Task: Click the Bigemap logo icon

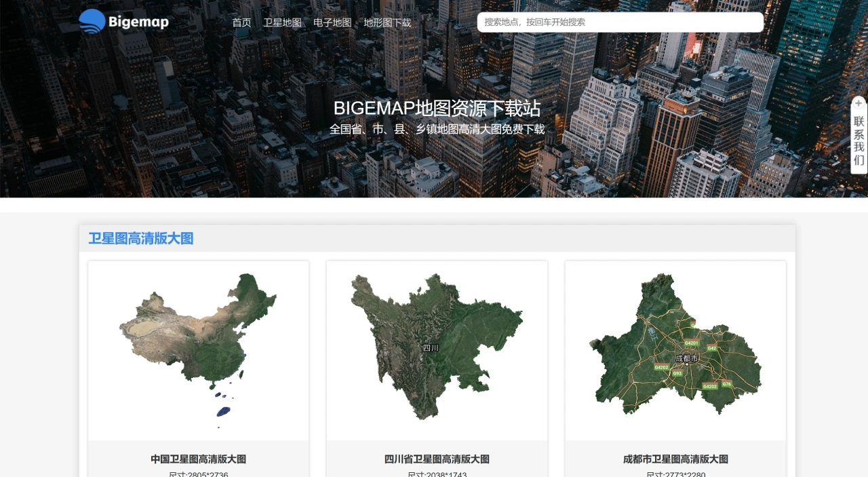Action: point(90,20)
